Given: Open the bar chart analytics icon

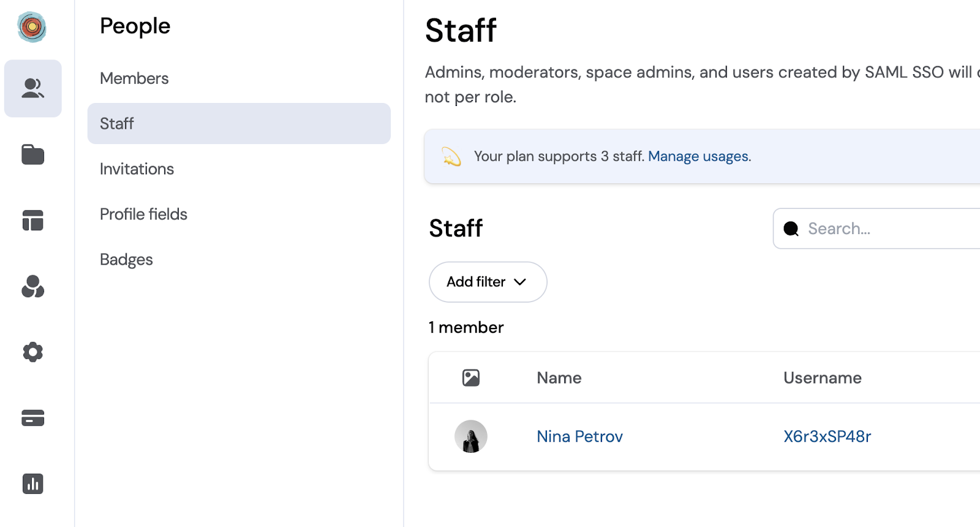Looking at the screenshot, I should pyautogui.click(x=33, y=484).
